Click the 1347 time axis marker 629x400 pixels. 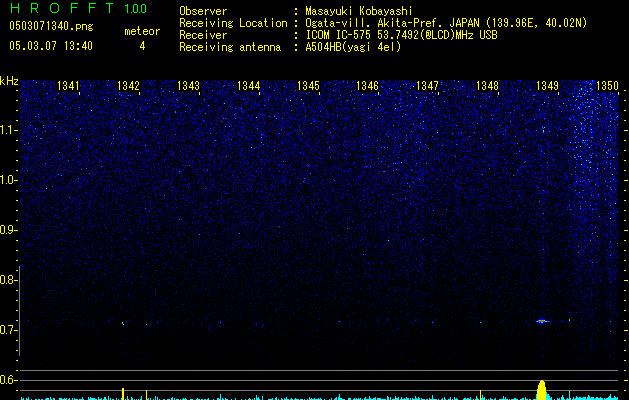(x=428, y=85)
